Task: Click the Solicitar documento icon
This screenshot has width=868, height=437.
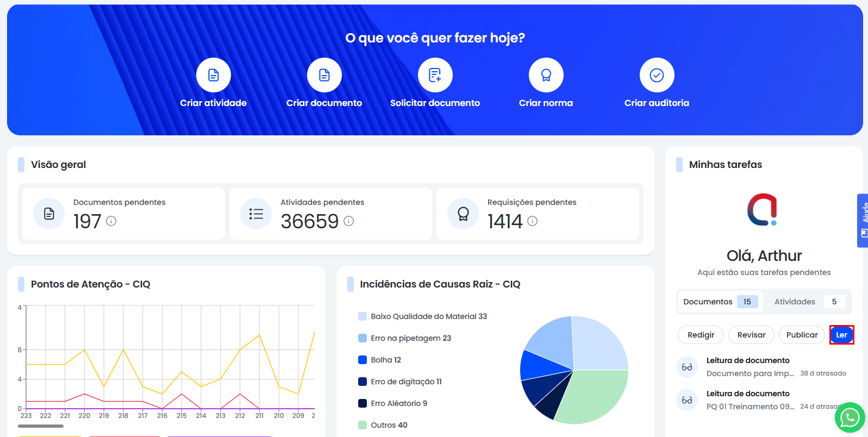Action: (435, 75)
